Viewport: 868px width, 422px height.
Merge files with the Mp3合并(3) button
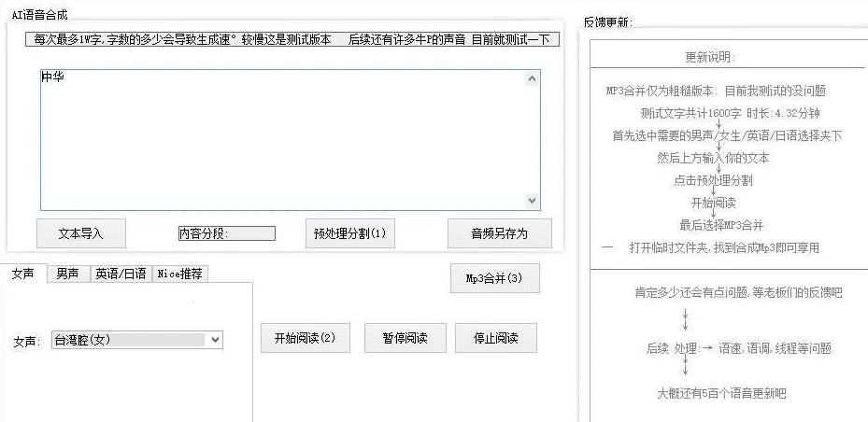click(x=494, y=278)
